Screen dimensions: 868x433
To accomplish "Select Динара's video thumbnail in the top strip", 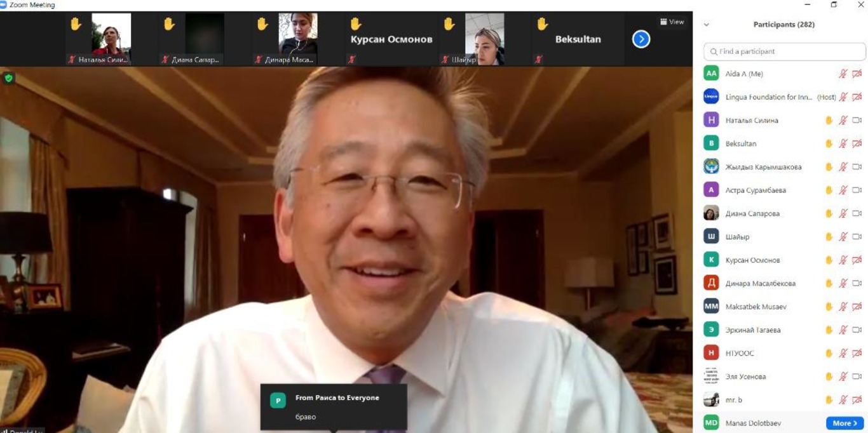I will point(297,34).
